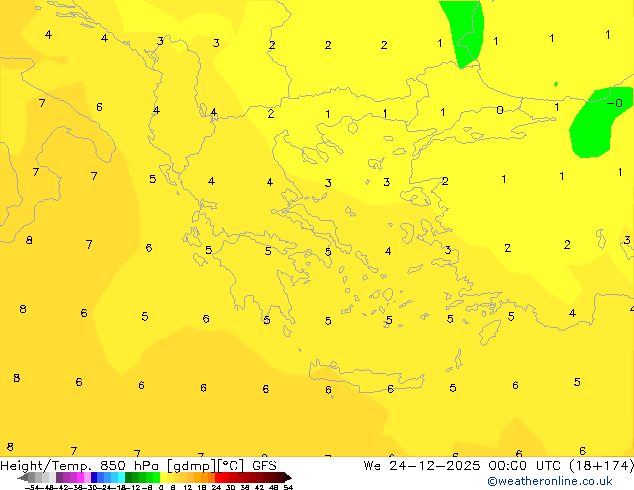This screenshot has width=634, height=490.
Task: Click the bright yellow legend swatch above 0
Action: coord(163,477)
